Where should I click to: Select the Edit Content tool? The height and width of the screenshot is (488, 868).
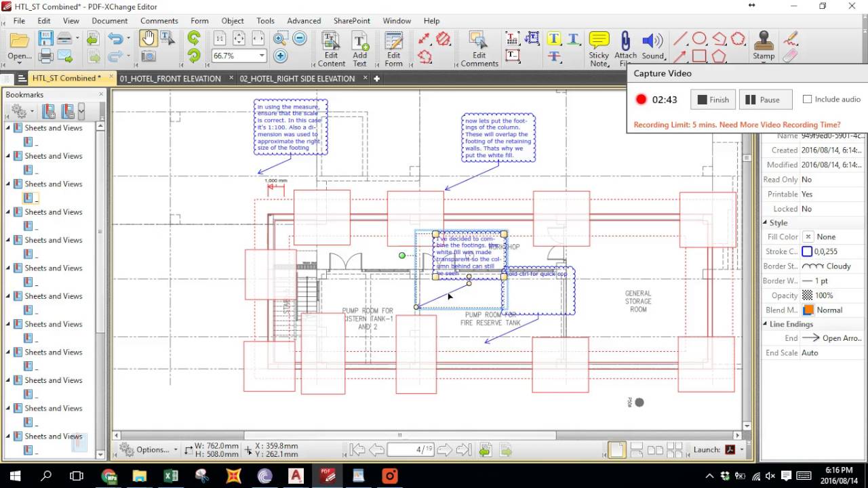[331, 49]
